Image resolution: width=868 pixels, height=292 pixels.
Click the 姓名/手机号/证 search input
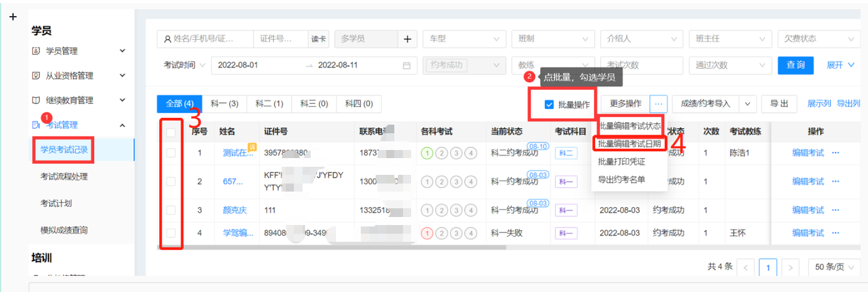[205, 39]
